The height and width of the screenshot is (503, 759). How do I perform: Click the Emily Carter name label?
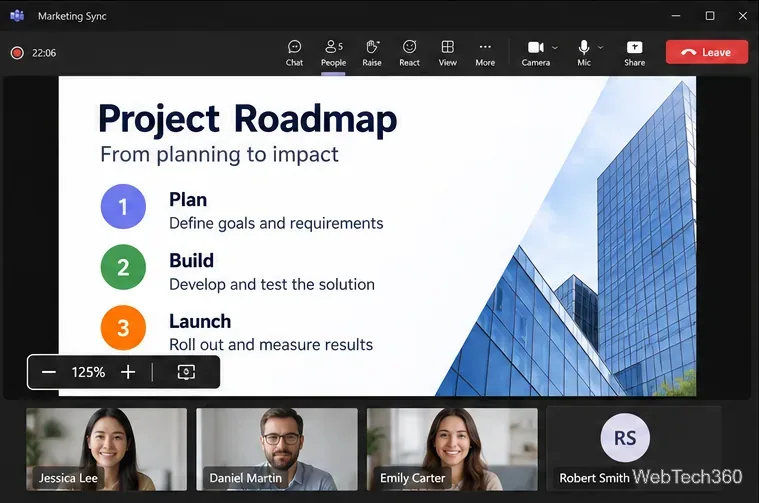point(412,478)
